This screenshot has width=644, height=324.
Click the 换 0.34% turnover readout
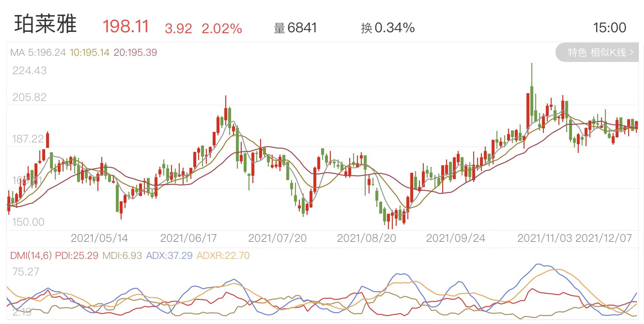pos(388,28)
